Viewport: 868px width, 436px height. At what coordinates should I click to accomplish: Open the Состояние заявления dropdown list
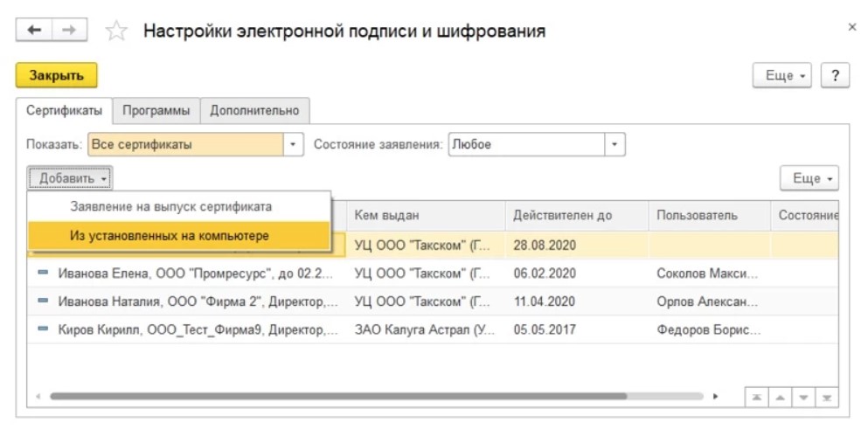[615, 145]
